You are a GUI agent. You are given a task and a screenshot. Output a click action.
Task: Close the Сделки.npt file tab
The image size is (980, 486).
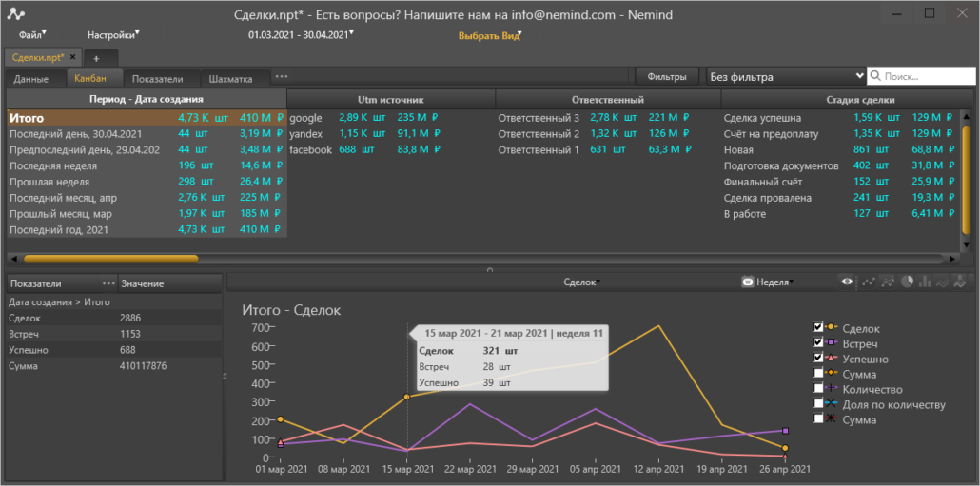tap(71, 57)
